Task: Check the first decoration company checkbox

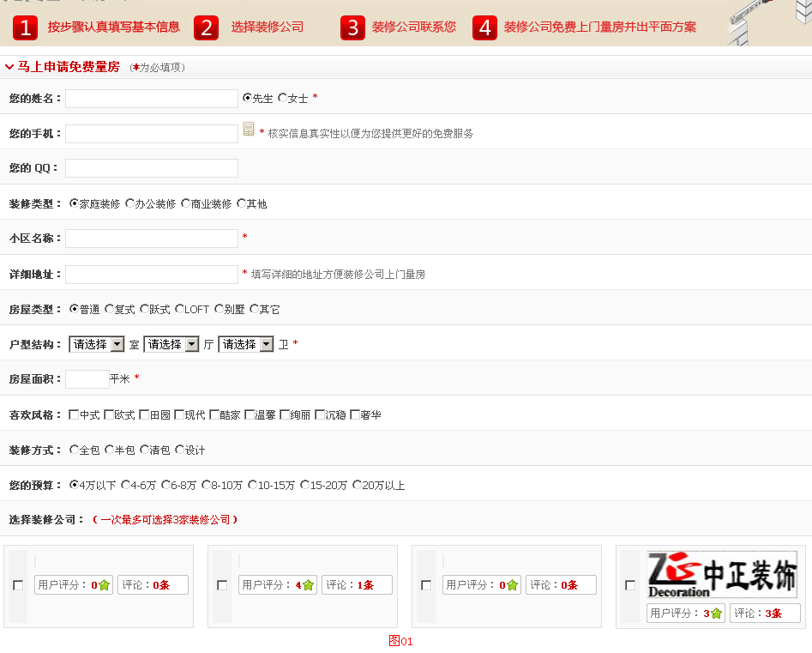Action: pos(17,584)
